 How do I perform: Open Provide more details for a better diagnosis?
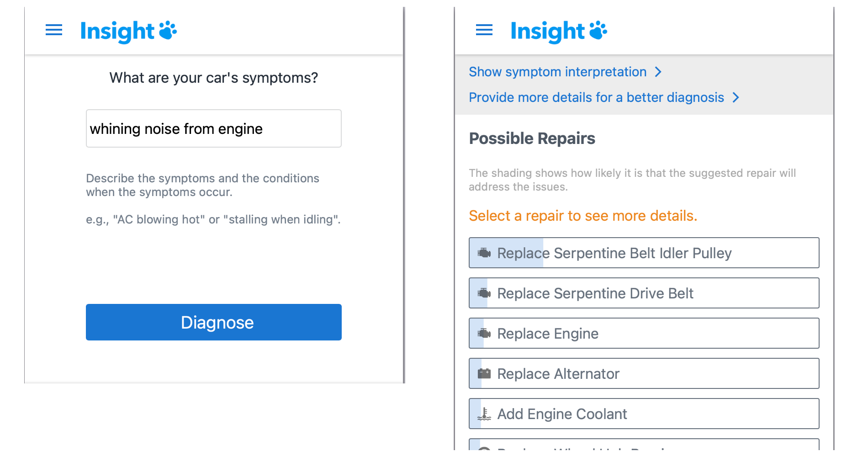[x=597, y=97]
